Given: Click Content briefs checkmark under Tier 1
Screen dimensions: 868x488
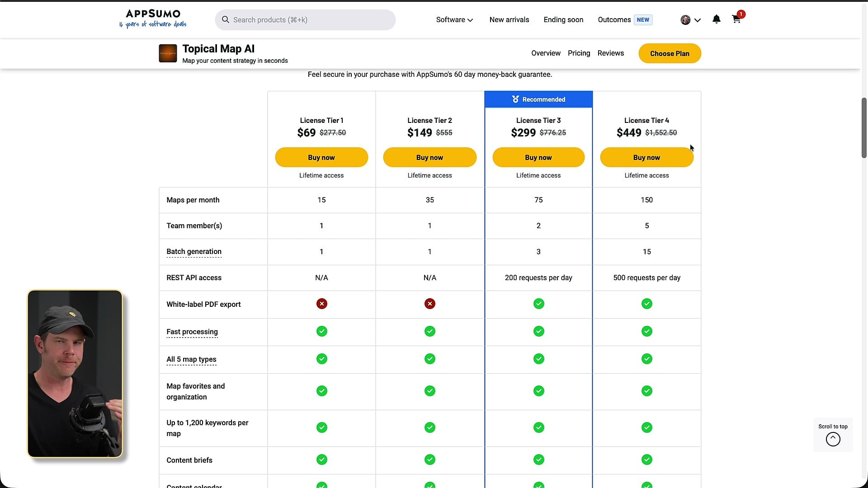Looking at the screenshot, I should [321, 460].
